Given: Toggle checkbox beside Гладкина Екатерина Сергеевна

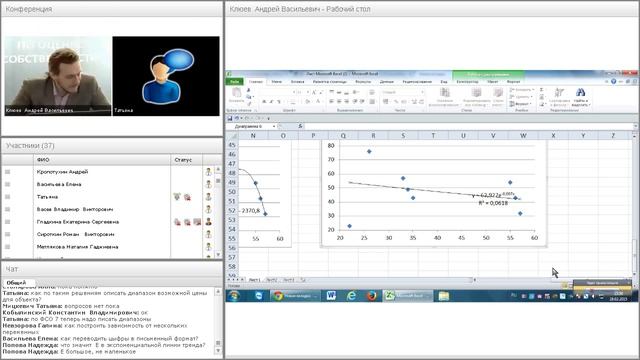Looking at the screenshot, I should [x=7, y=222].
